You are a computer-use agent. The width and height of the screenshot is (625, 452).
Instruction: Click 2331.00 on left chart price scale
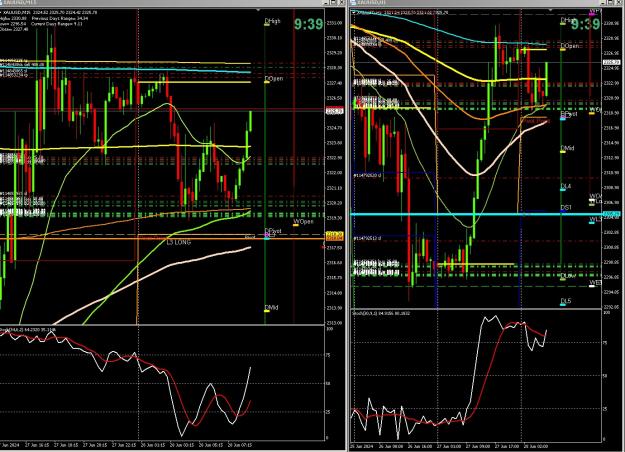tap(334, 23)
